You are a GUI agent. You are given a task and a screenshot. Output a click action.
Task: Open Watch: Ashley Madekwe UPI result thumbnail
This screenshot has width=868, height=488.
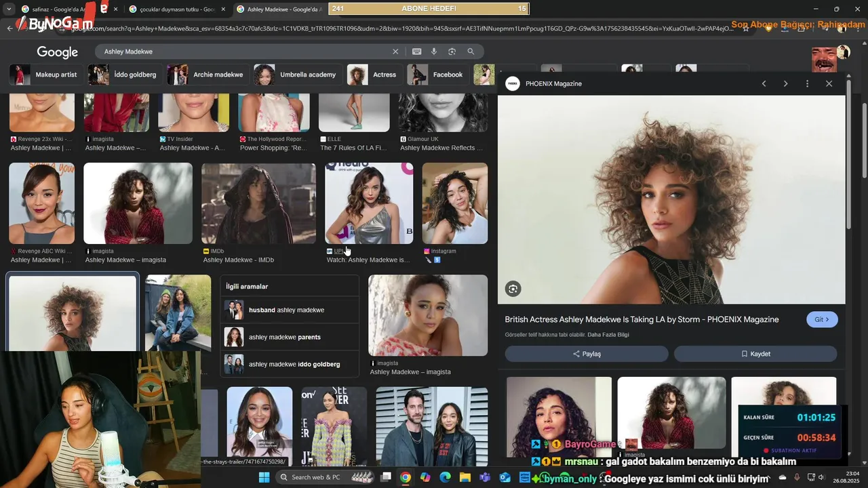(x=369, y=203)
